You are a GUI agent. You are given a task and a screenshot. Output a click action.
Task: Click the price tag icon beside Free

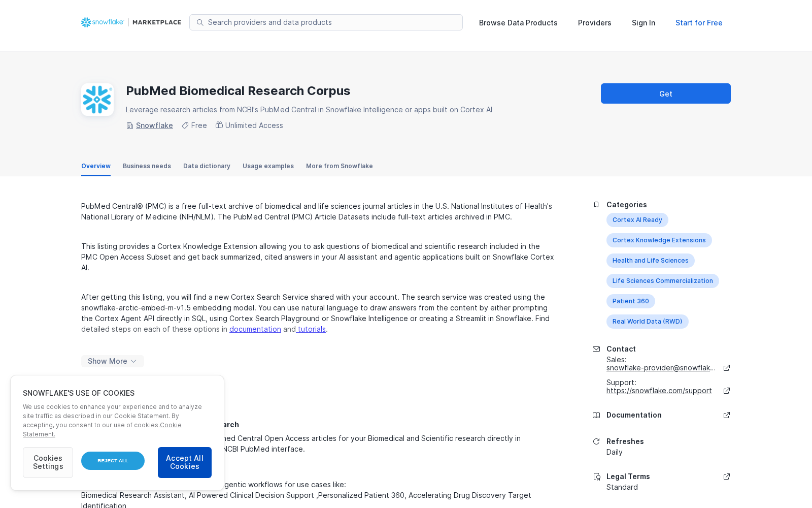pos(185,125)
